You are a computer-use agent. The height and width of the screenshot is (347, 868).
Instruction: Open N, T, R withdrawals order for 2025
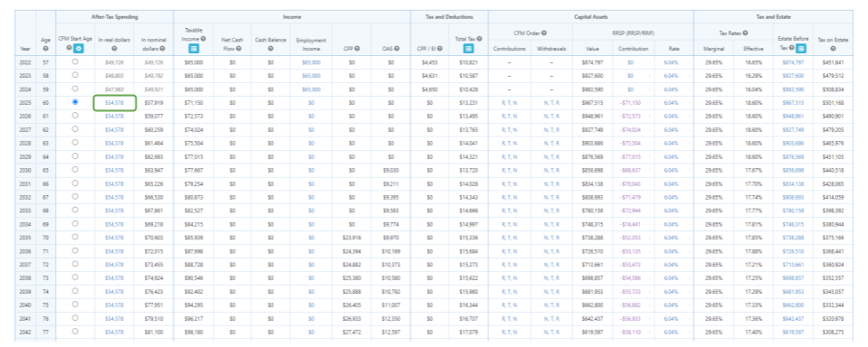(x=552, y=103)
